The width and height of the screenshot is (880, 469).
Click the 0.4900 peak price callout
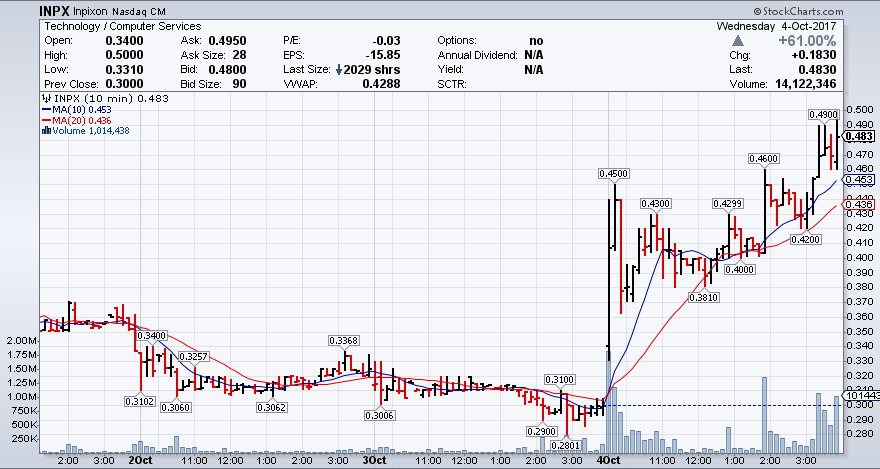coord(823,115)
